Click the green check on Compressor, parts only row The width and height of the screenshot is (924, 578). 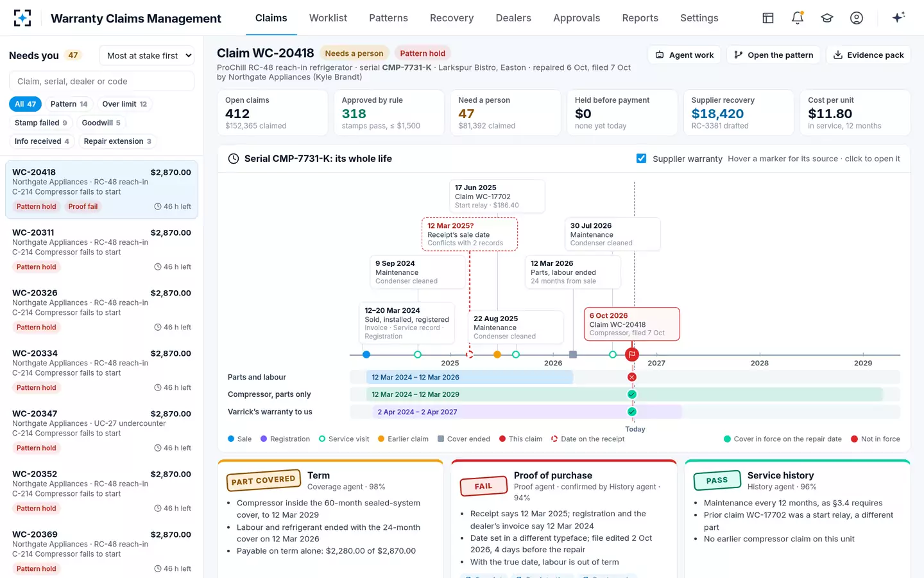632,394
